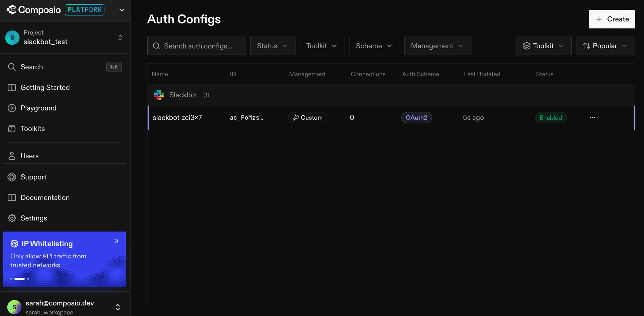Navigate to Toolkits

pyautogui.click(x=65, y=128)
